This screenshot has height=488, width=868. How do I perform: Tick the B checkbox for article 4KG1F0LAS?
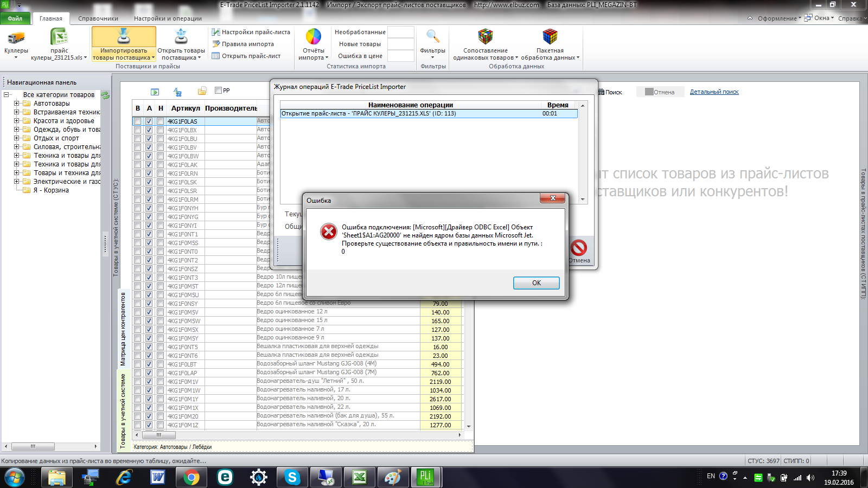coord(138,121)
